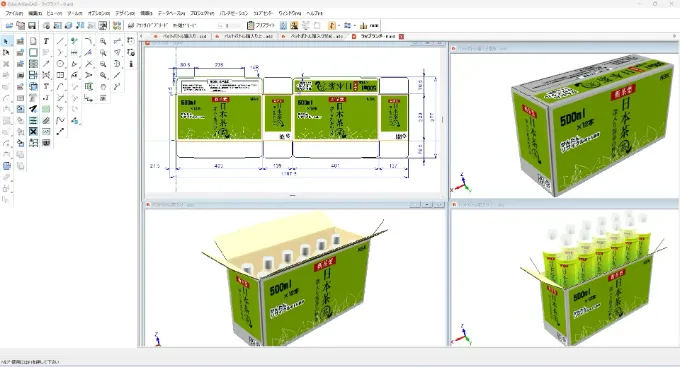Screen dimensions: 680x367
Task: Click the 403 dimension label under layout
Action: 219,166
